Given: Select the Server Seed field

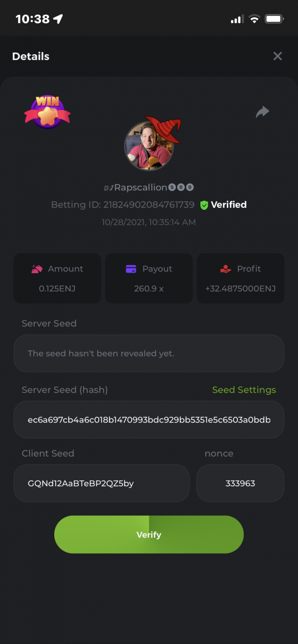Looking at the screenshot, I should click(x=149, y=354).
